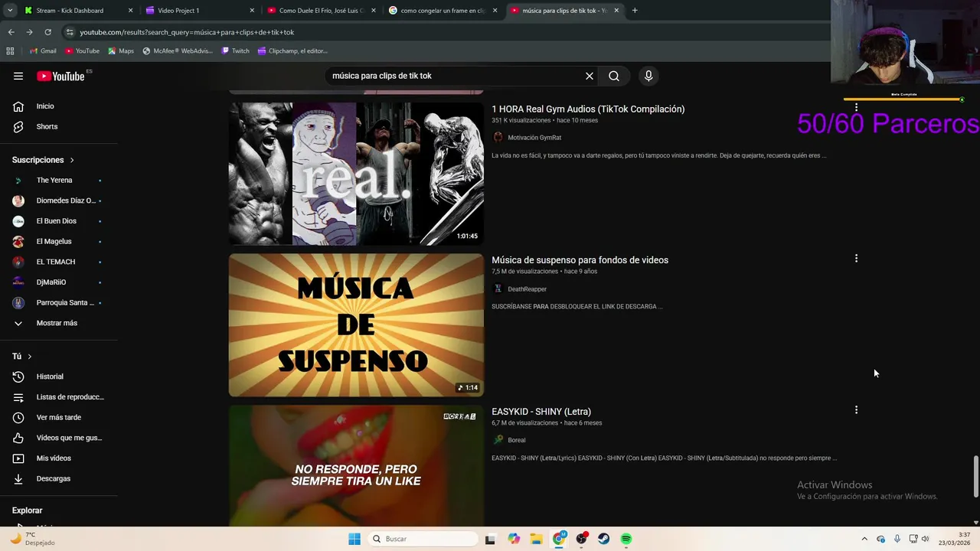Open Spotify from the taskbar
This screenshot has width=980, height=551.
click(x=626, y=539)
